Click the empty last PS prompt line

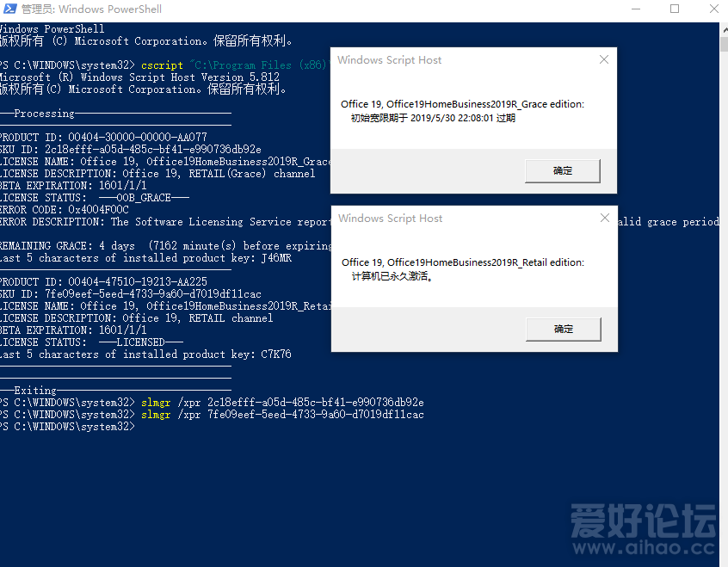(x=67, y=426)
